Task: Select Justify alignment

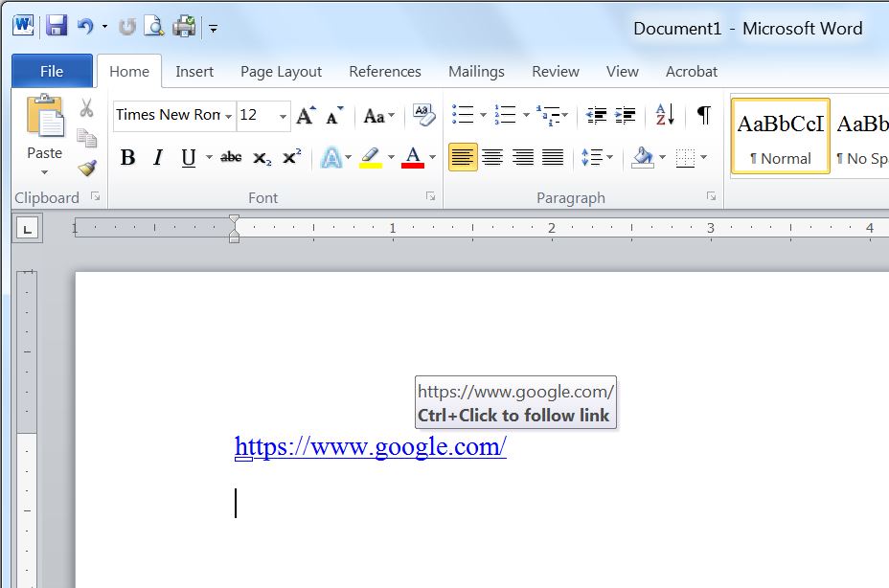Action: tap(553, 157)
